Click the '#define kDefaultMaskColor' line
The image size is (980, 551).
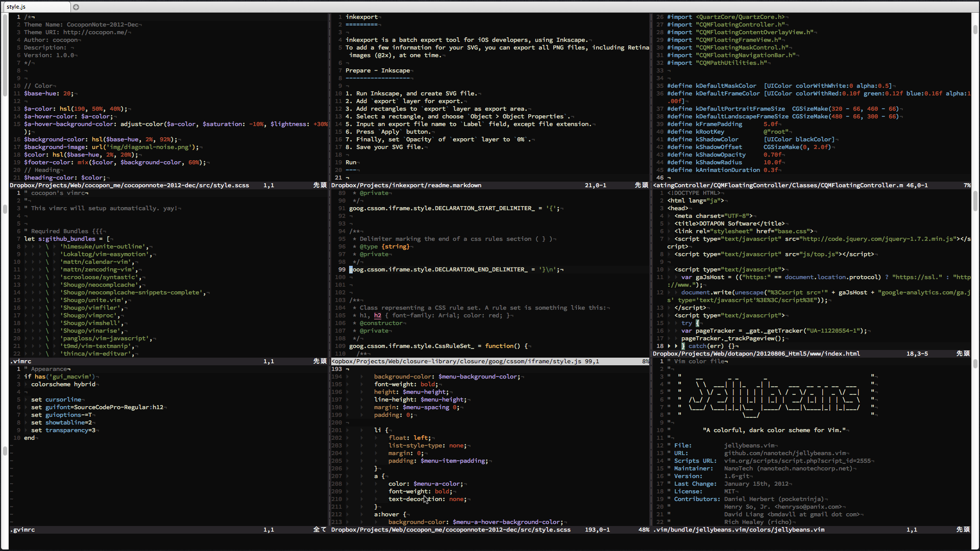point(779,86)
